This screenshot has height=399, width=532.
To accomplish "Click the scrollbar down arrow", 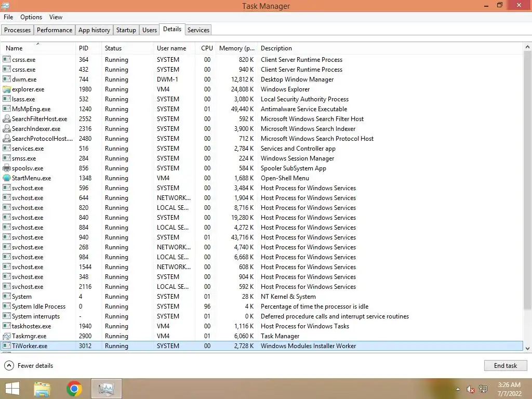I will pos(527,348).
